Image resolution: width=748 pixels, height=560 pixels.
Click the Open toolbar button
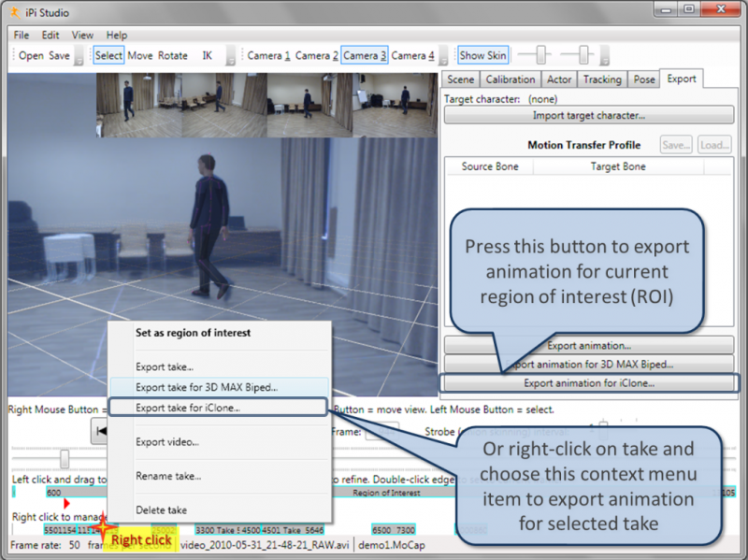[31, 55]
